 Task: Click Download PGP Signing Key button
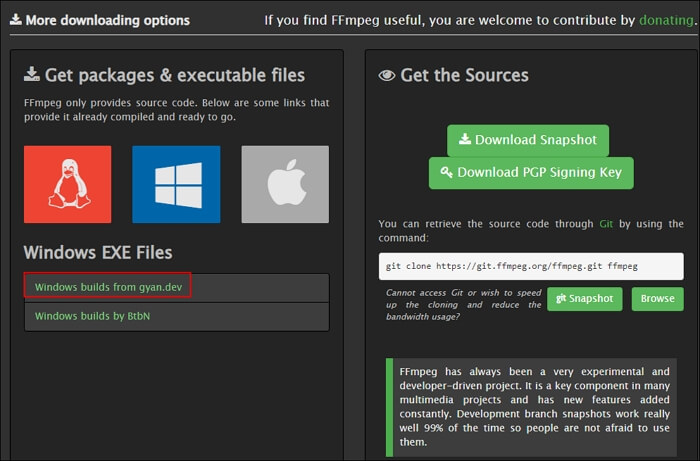point(531,173)
